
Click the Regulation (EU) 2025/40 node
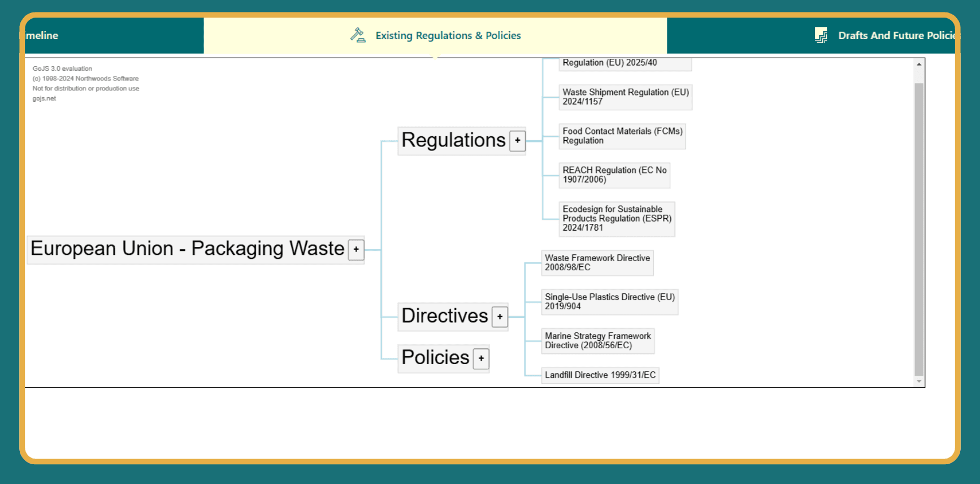tap(625, 63)
